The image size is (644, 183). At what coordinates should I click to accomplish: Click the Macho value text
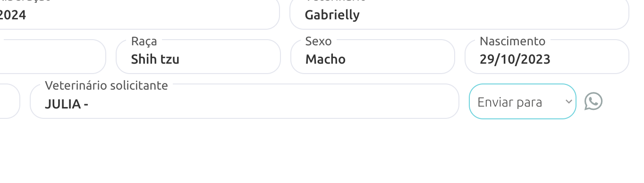click(325, 59)
